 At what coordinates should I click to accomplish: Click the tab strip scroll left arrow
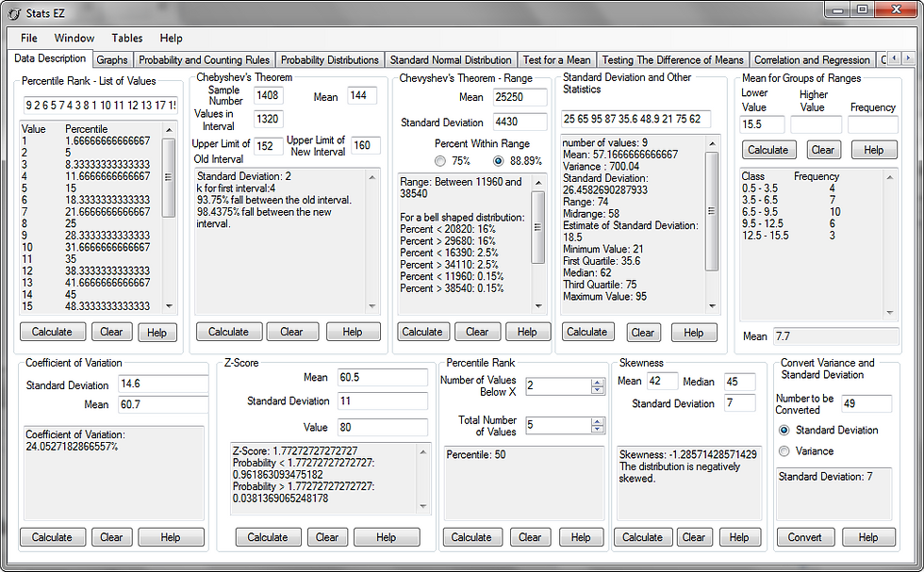click(x=895, y=58)
